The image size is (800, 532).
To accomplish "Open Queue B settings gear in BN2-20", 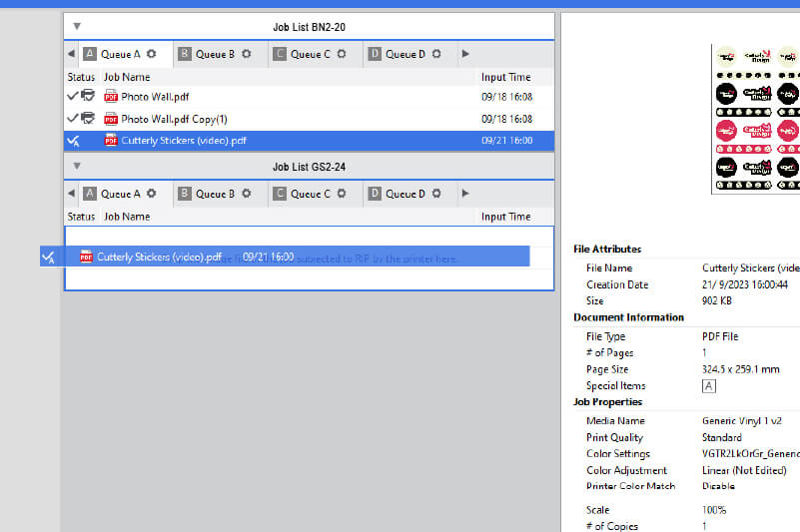I will tap(247, 54).
